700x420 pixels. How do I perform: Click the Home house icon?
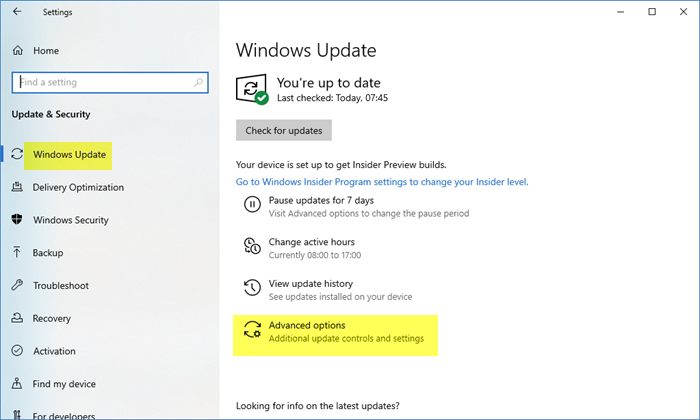[x=17, y=50]
